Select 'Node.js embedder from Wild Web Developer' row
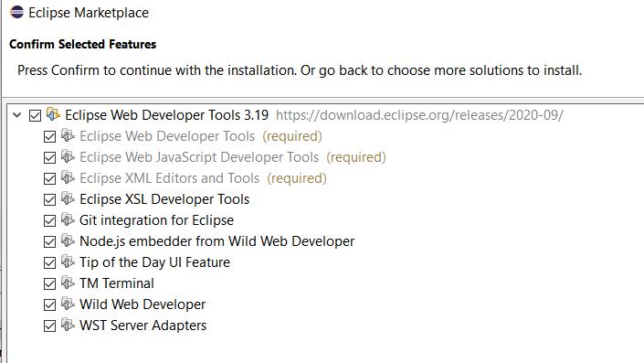Image resolution: width=644 pixels, height=363 pixels. tap(216, 241)
